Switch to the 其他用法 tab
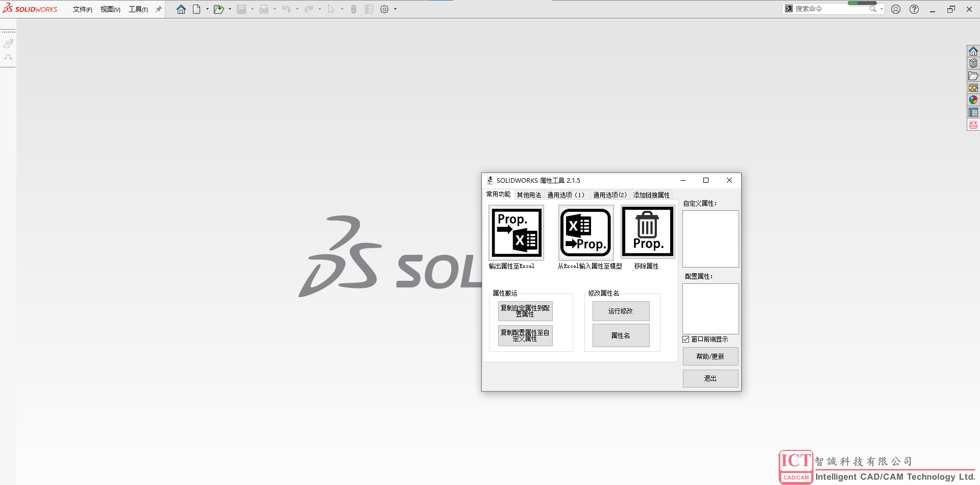The height and width of the screenshot is (485, 980). [x=529, y=195]
